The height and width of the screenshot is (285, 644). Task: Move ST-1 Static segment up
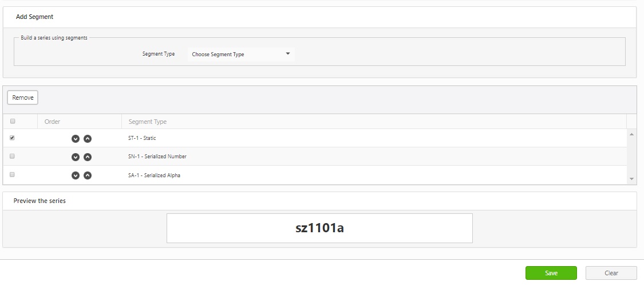pos(88,138)
